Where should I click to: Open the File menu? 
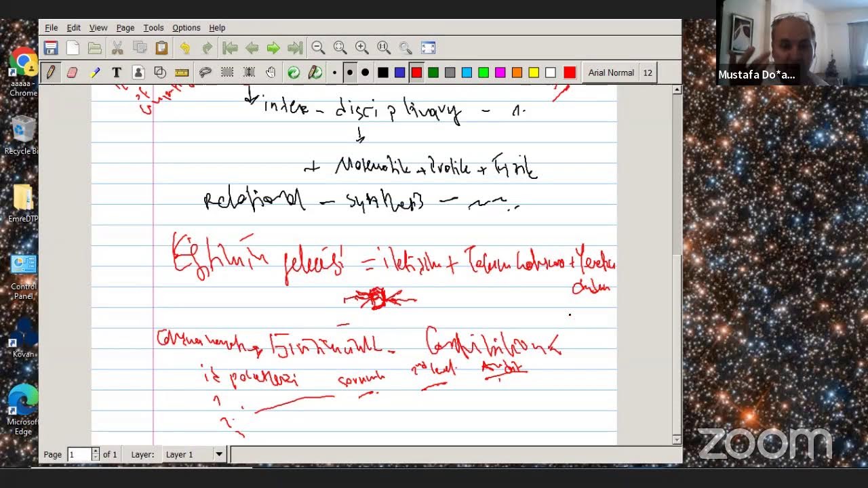(52, 28)
